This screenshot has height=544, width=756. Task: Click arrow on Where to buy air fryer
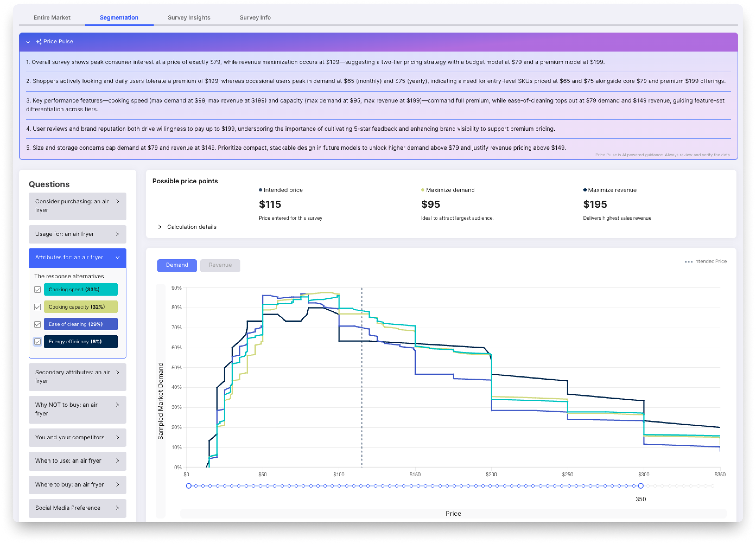[x=117, y=485]
